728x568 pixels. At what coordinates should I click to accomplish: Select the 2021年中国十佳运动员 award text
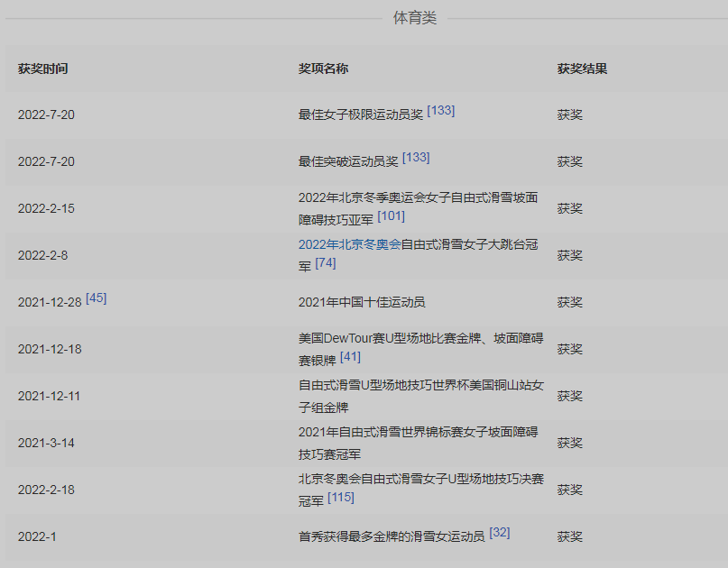click(x=362, y=302)
